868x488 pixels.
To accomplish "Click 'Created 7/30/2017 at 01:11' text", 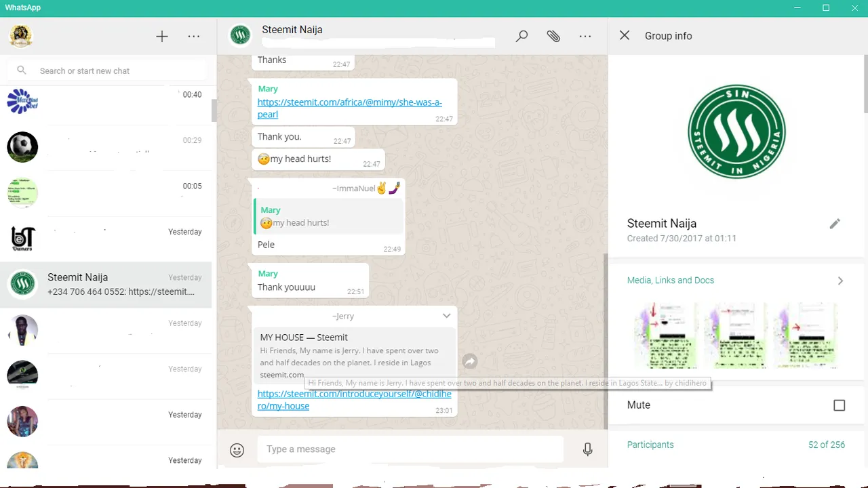I will coord(682,239).
